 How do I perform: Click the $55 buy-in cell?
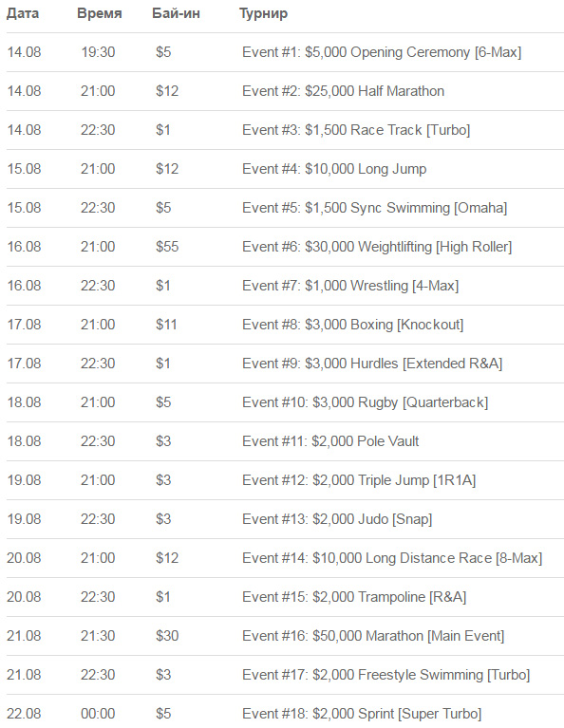pos(167,247)
